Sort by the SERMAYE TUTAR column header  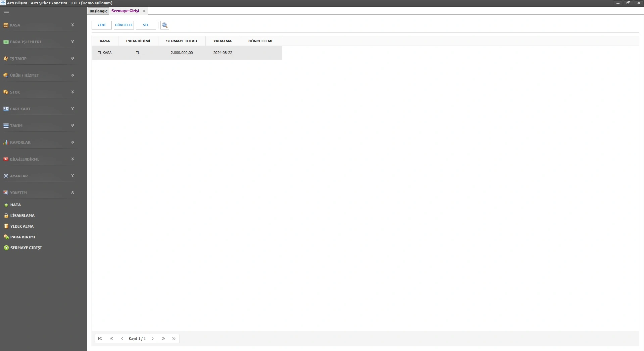point(182,41)
